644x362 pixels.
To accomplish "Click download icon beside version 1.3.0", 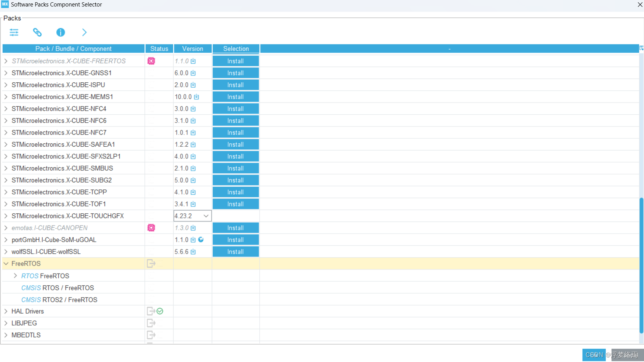I will coord(193,228).
